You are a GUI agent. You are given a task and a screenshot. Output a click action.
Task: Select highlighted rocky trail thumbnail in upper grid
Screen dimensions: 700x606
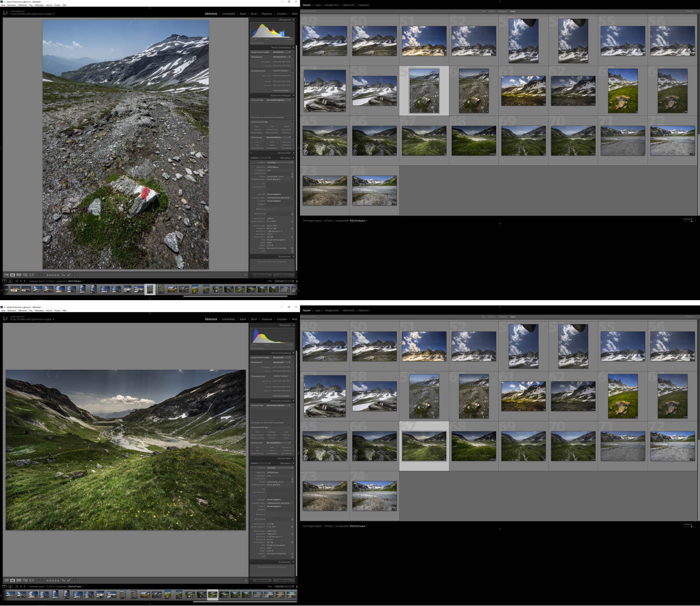click(424, 91)
